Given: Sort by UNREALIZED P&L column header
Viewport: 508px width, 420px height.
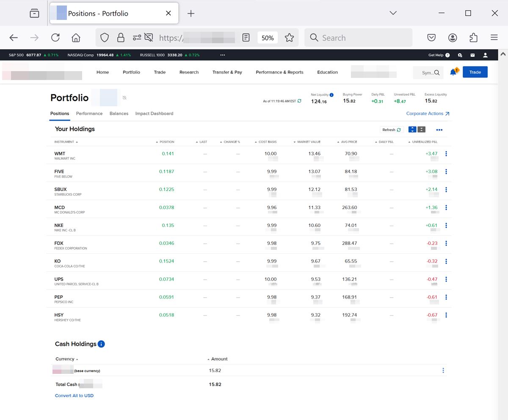Looking at the screenshot, I should point(422,142).
